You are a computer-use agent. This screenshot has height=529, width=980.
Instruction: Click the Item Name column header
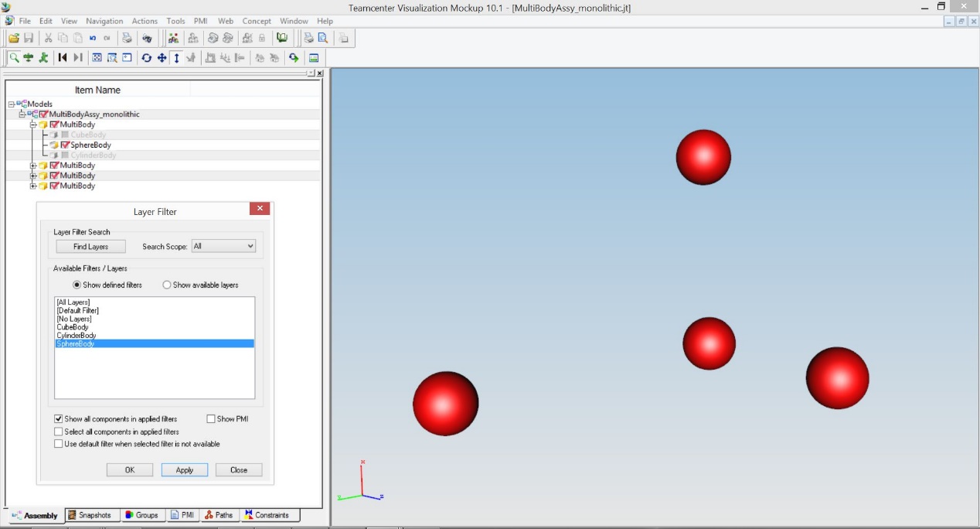(97, 90)
